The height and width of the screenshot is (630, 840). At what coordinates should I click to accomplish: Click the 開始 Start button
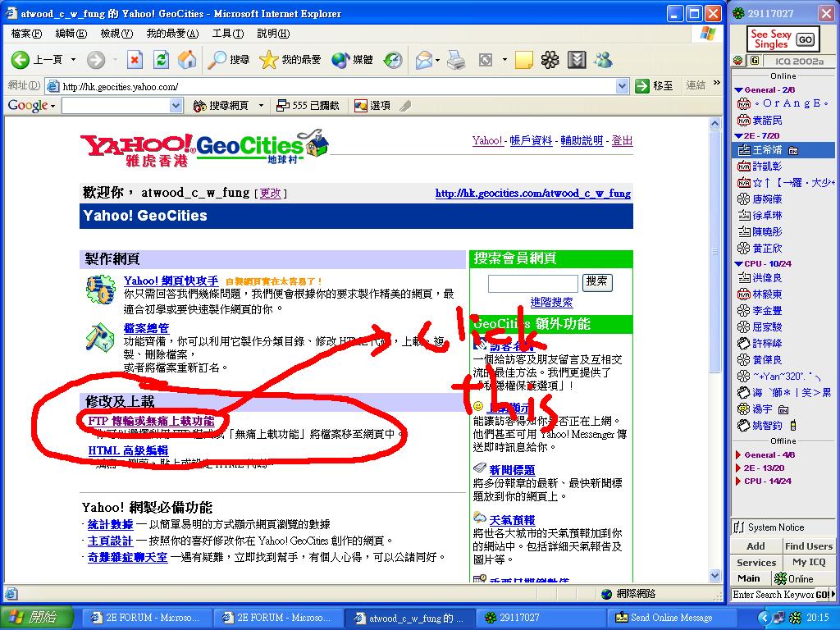[x=34, y=618]
